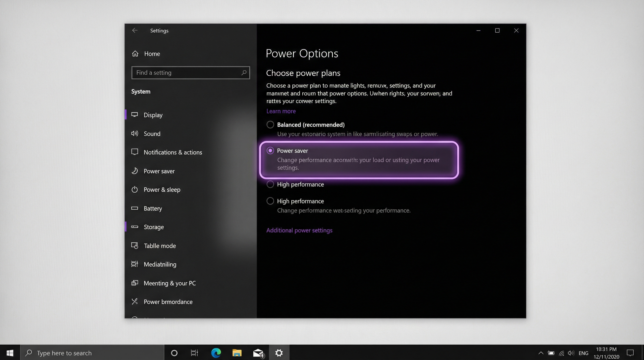Open Microsoft Edge from the taskbar
644x360 pixels.
(216, 353)
